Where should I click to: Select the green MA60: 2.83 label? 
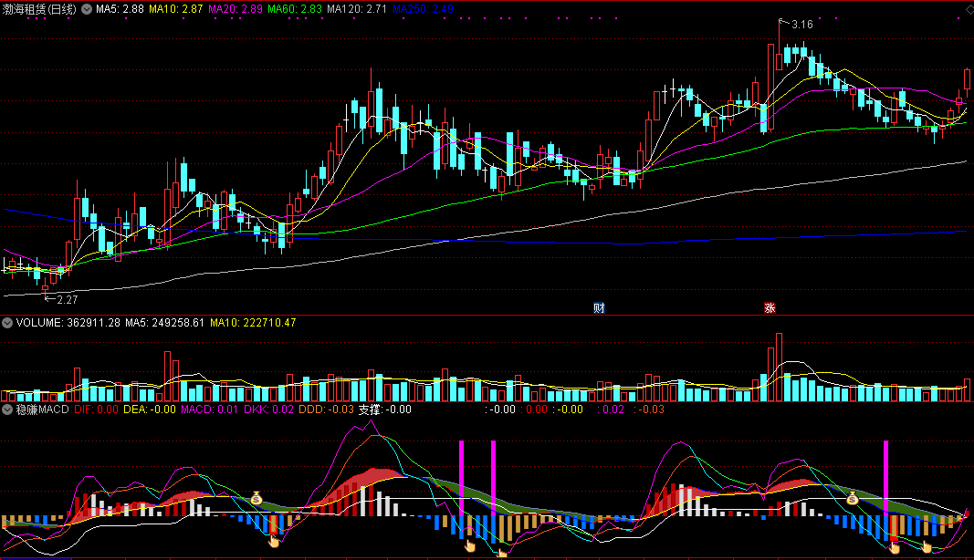point(295,9)
